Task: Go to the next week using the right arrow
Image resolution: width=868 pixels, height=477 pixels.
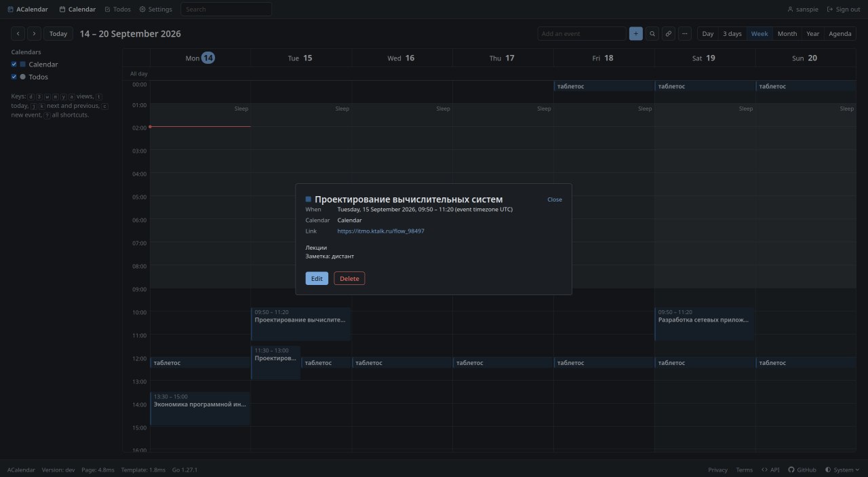Action: (x=35, y=34)
